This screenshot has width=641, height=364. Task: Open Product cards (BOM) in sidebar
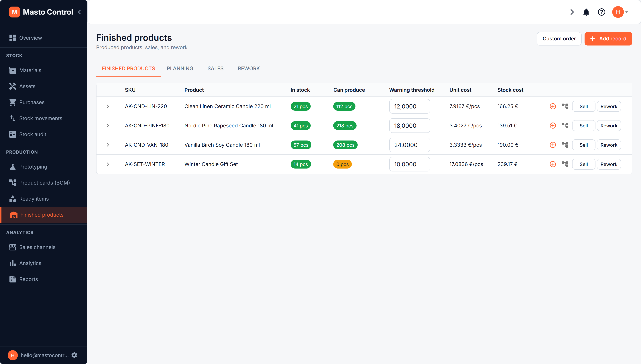pos(44,183)
